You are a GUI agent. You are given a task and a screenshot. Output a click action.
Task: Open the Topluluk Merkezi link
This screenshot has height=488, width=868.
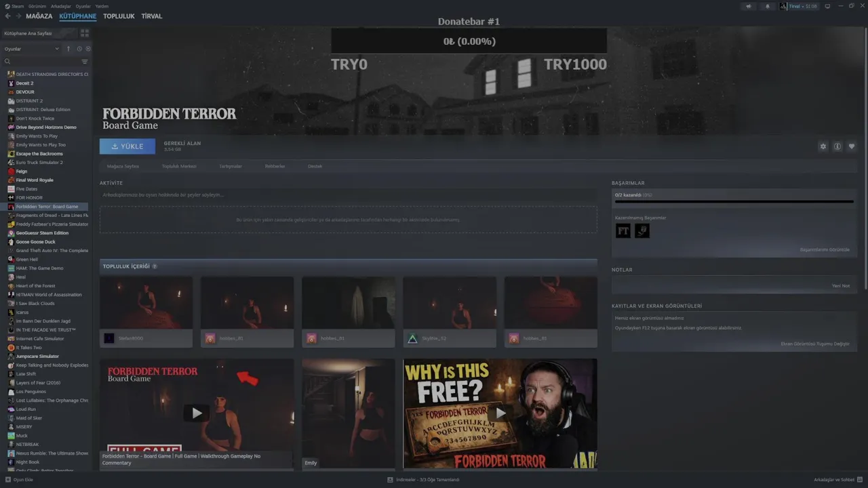179,166
